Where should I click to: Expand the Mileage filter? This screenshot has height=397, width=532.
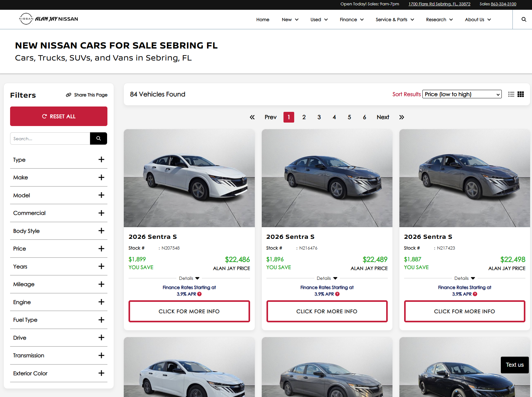pyautogui.click(x=59, y=284)
